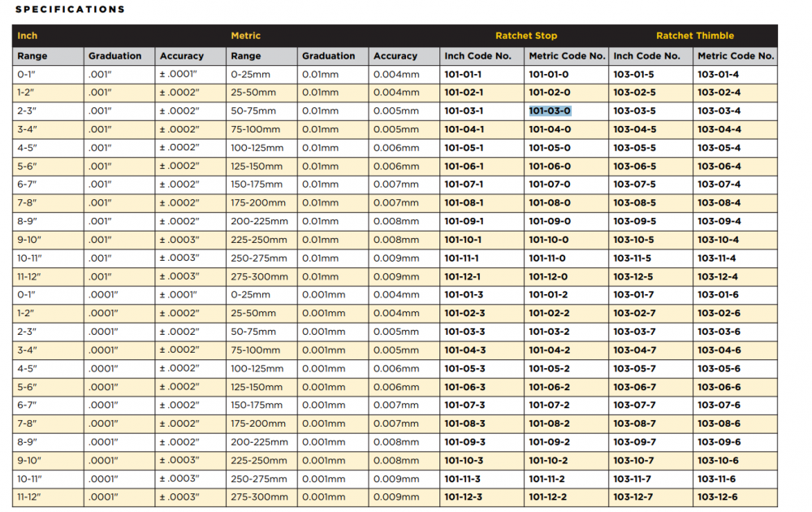Pick code 103-02-4
The image size is (812, 512).
719,93
